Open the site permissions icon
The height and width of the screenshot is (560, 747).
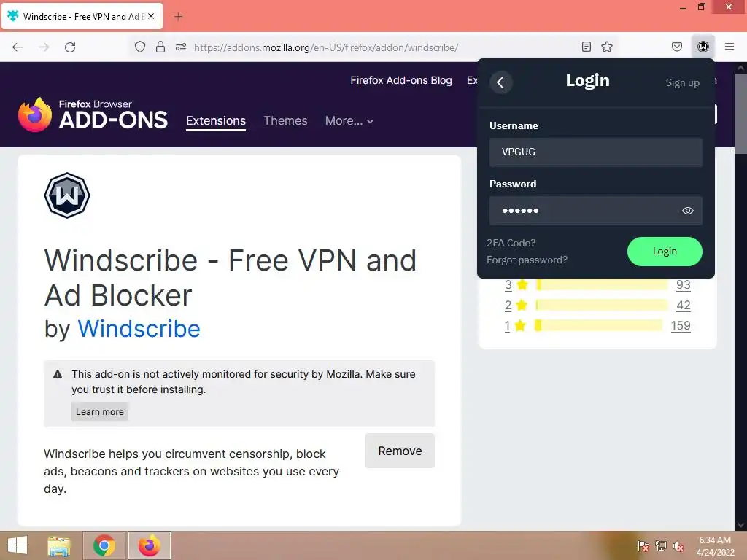(181, 47)
